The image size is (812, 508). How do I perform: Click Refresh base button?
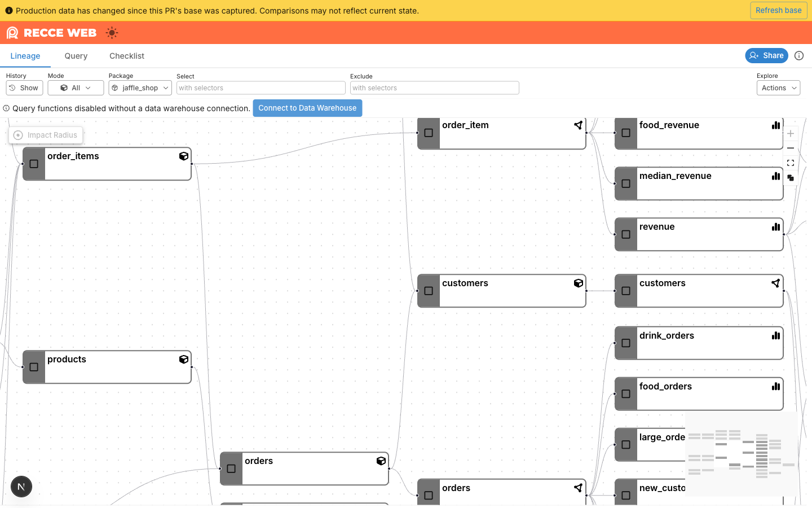(x=779, y=10)
